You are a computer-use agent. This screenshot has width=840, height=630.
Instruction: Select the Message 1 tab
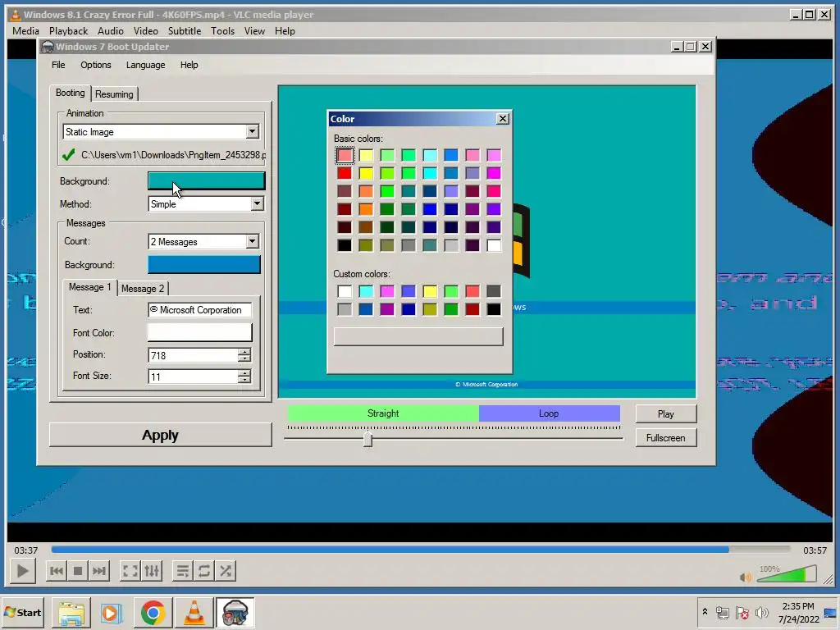point(89,287)
